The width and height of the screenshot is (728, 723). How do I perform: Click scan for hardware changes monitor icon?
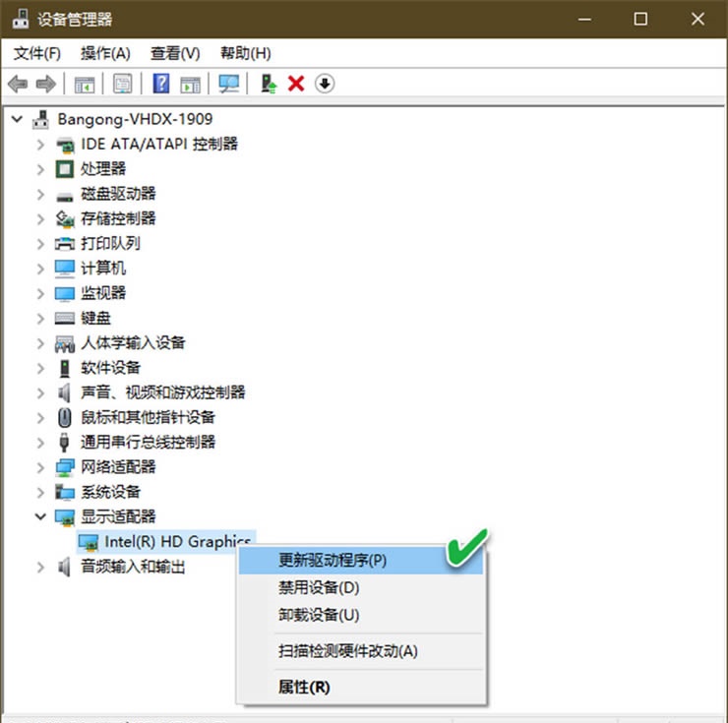click(229, 84)
